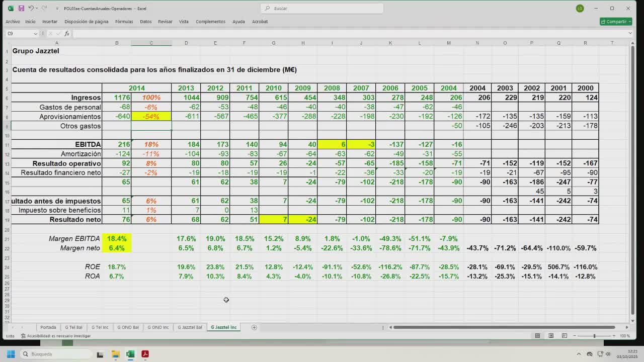644x362 pixels.
Task: Click the Name Box showing C9
Action: pyautogui.click(x=19, y=34)
